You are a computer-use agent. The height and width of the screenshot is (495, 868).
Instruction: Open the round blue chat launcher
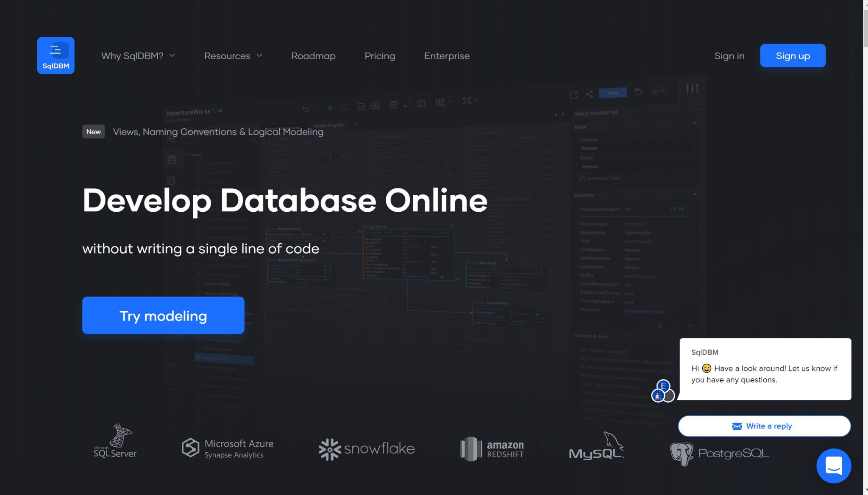(x=834, y=466)
